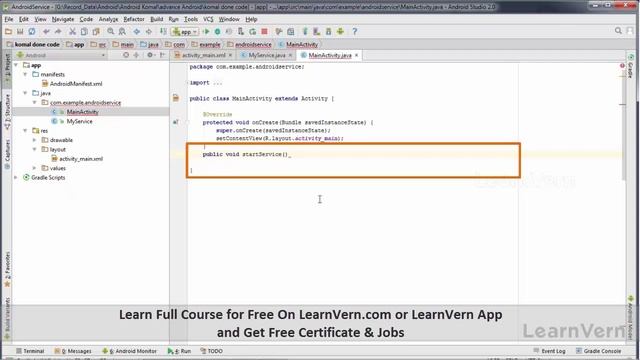Click the Redo arrow icon

[58, 31]
